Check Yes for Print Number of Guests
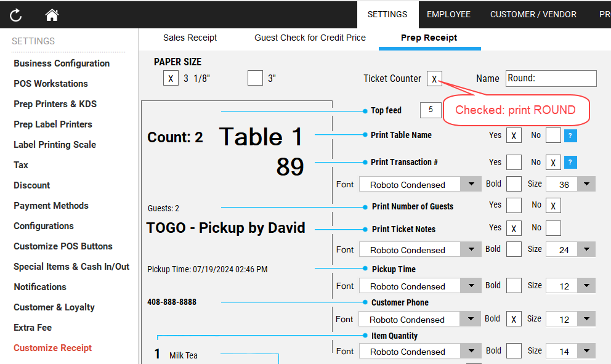The height and width of the screenshot is (364, 611). coord(514,206)
